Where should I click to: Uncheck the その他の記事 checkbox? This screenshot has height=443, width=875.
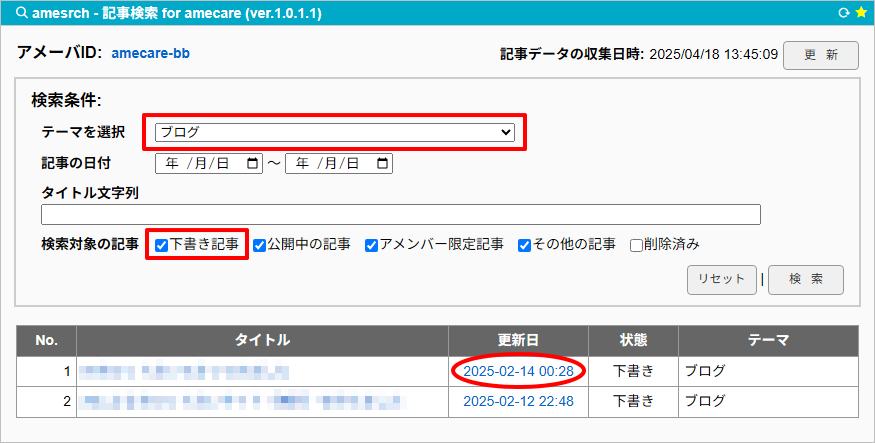pyautogui.click(x=524, y=245)
